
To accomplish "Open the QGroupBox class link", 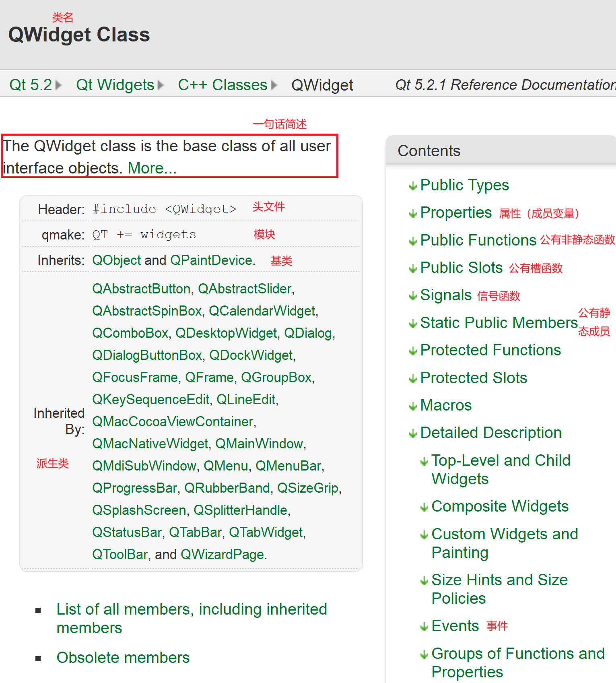I will point(276,377).
